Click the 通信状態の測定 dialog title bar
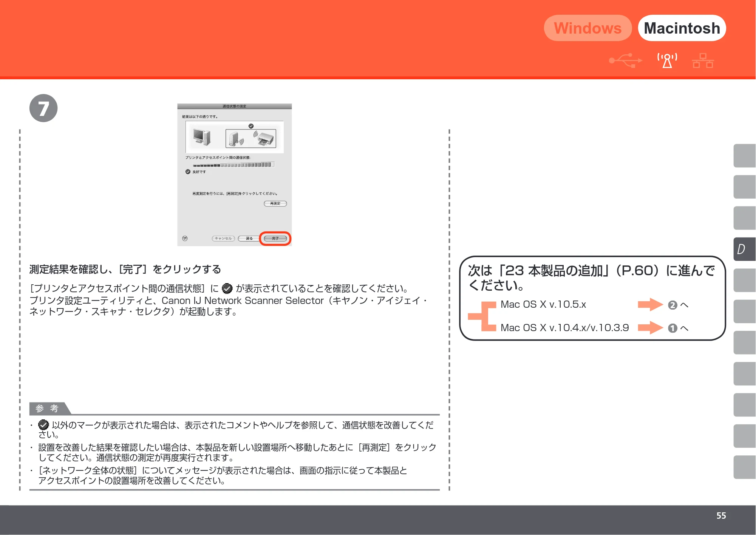This screenshot has height=535, width=756. pos(235,106)
